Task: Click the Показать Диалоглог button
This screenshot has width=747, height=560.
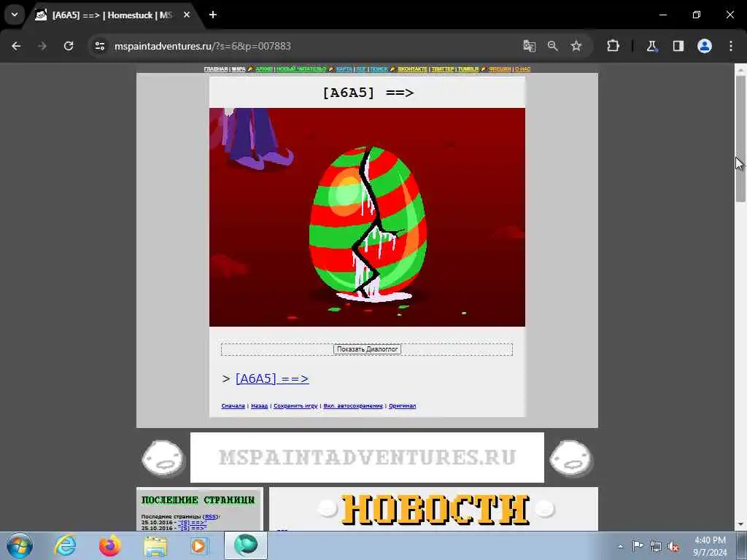Action: [367, 349]
